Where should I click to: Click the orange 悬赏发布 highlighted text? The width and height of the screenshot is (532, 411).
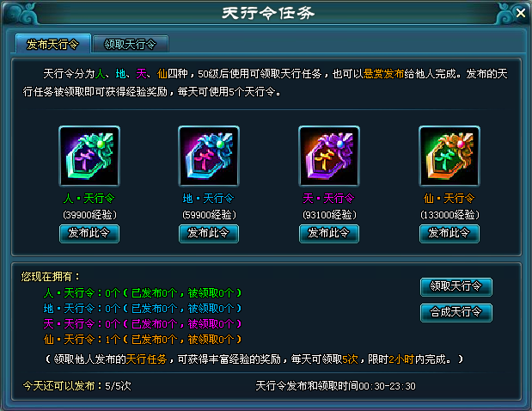[383, 74]
